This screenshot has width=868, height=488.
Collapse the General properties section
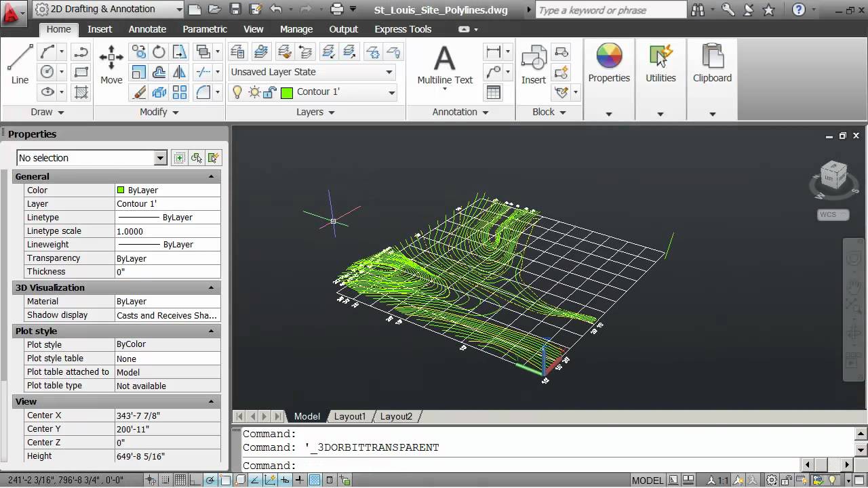tap(211, 176)
